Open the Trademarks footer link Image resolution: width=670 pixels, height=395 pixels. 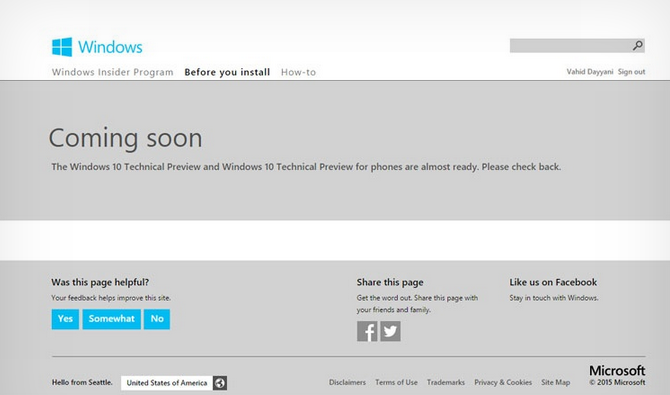(x=446, y=382)
